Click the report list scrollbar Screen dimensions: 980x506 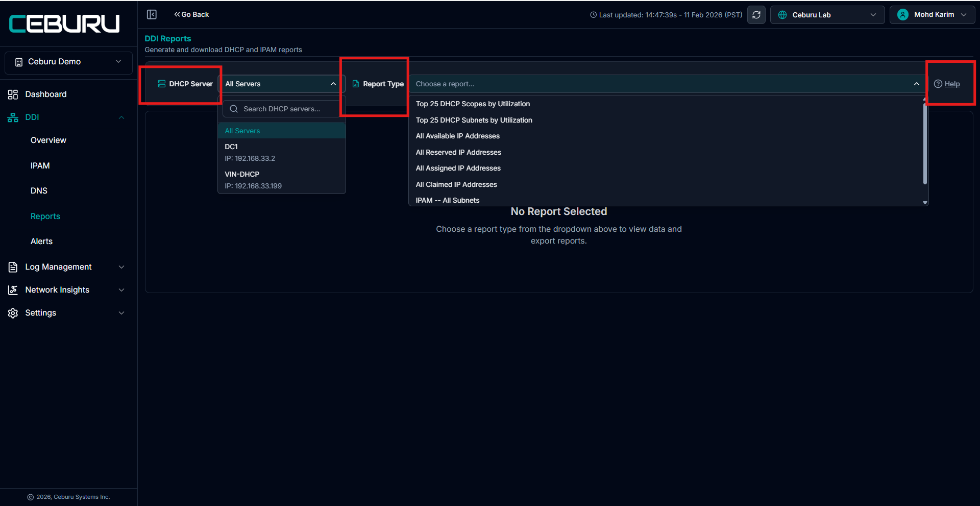tap(925, 144)
